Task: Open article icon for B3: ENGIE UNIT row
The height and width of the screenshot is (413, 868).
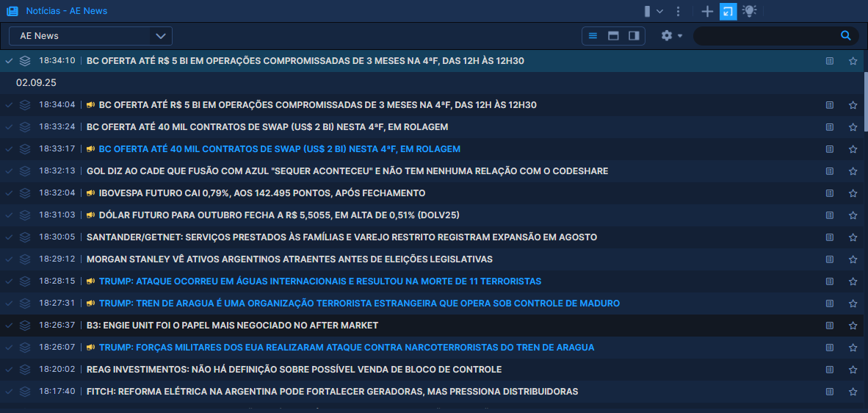Action: (829, 326)
